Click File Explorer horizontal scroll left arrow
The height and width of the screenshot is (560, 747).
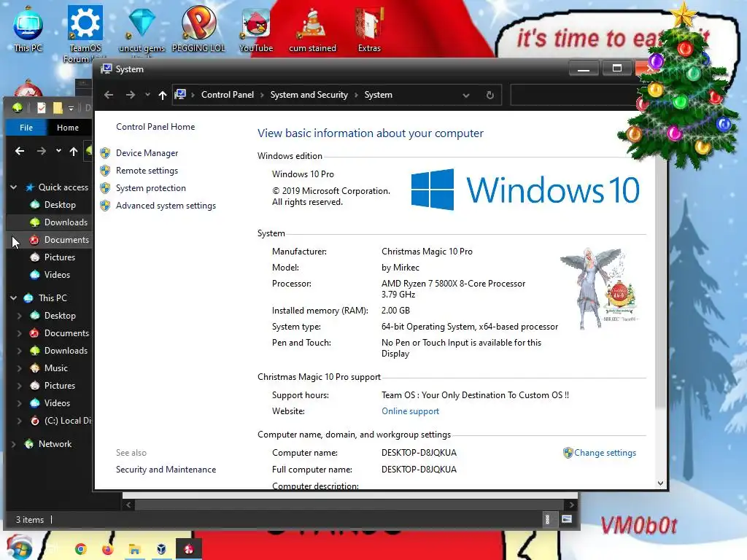(128, 505)
